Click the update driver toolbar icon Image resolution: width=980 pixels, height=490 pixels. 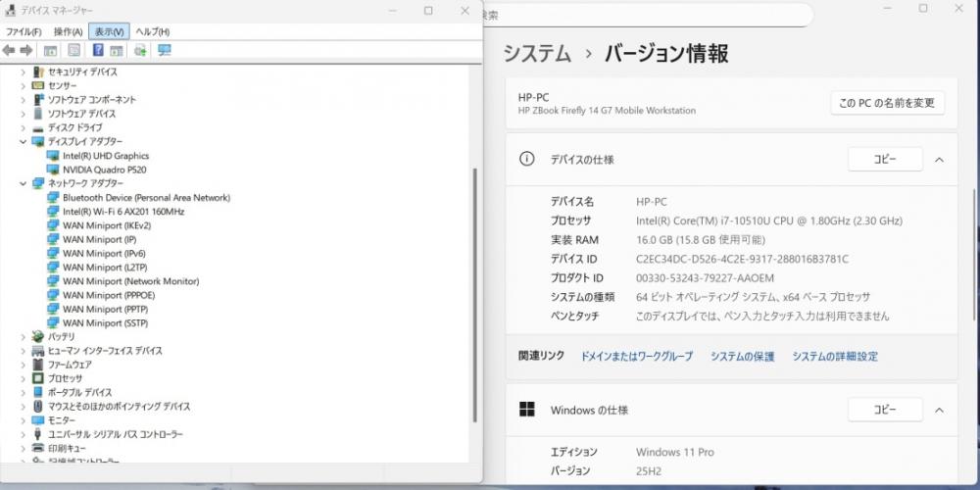(x=140, y=51)
